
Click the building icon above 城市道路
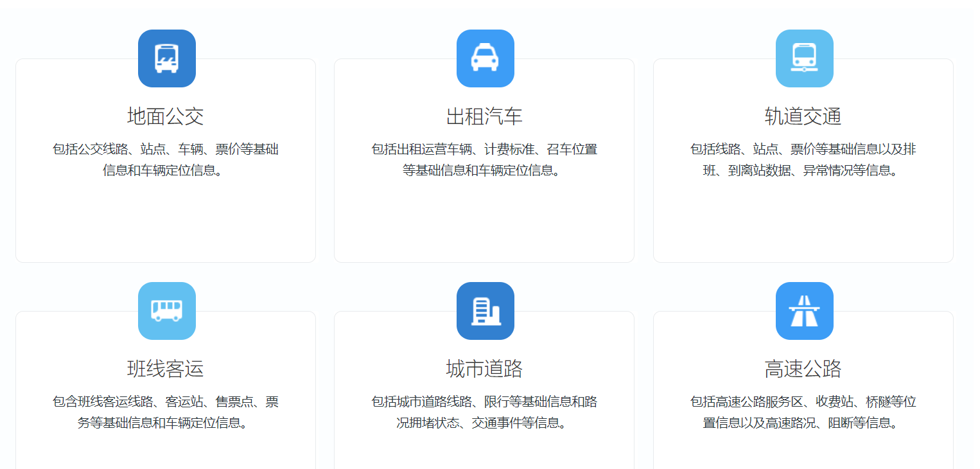point(485,311)
